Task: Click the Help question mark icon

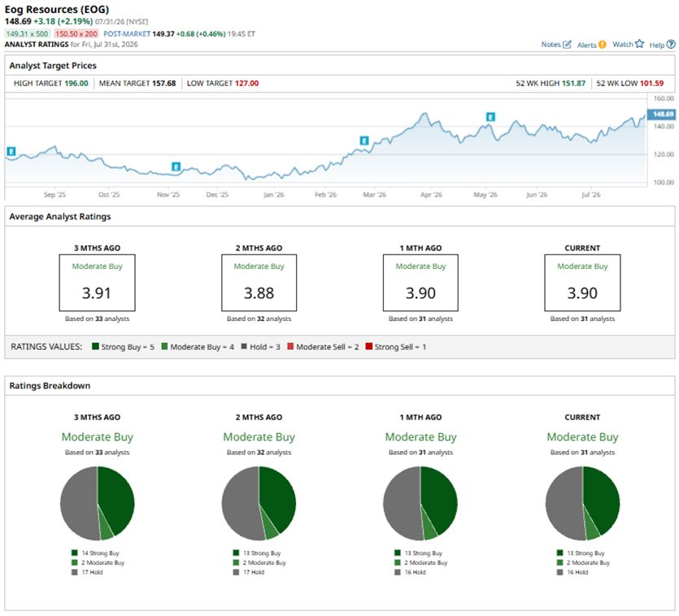Action: 671,44
